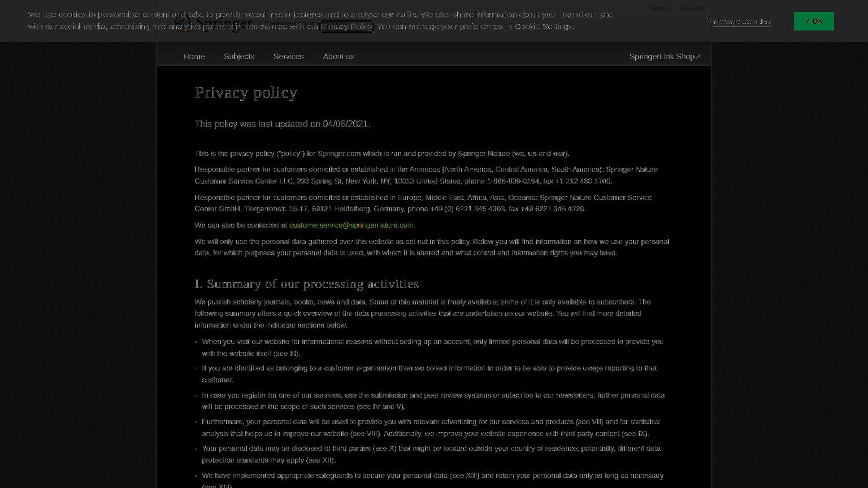
Task: Open the Subjects menu
Action: pyautogui.click(x=239, y=56)
